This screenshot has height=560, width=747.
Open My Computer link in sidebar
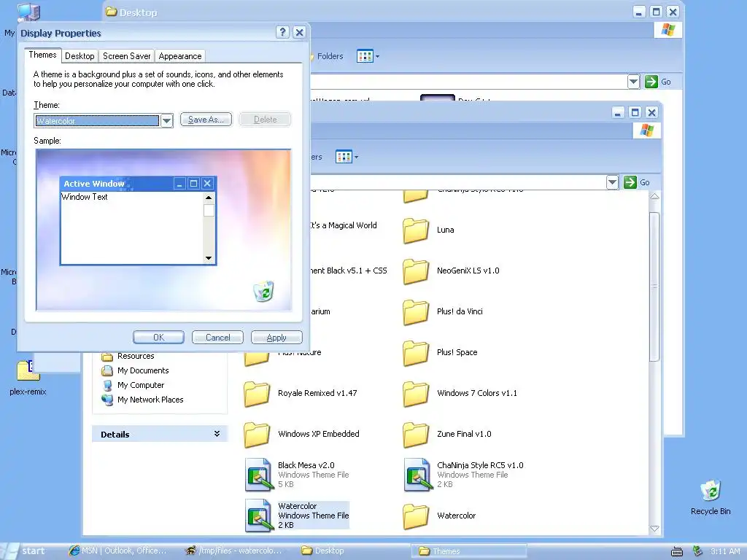point(133,385)
